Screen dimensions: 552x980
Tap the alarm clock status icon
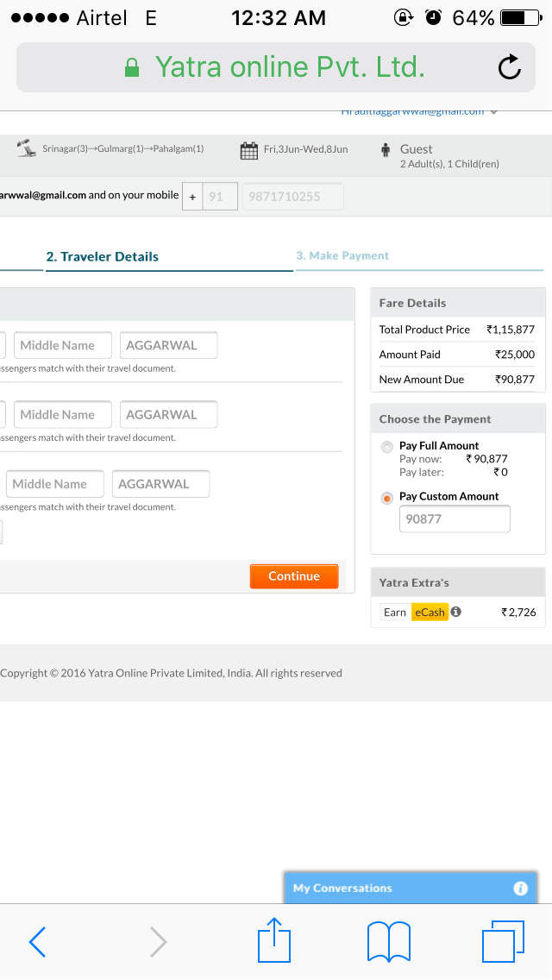click(433, 17)
